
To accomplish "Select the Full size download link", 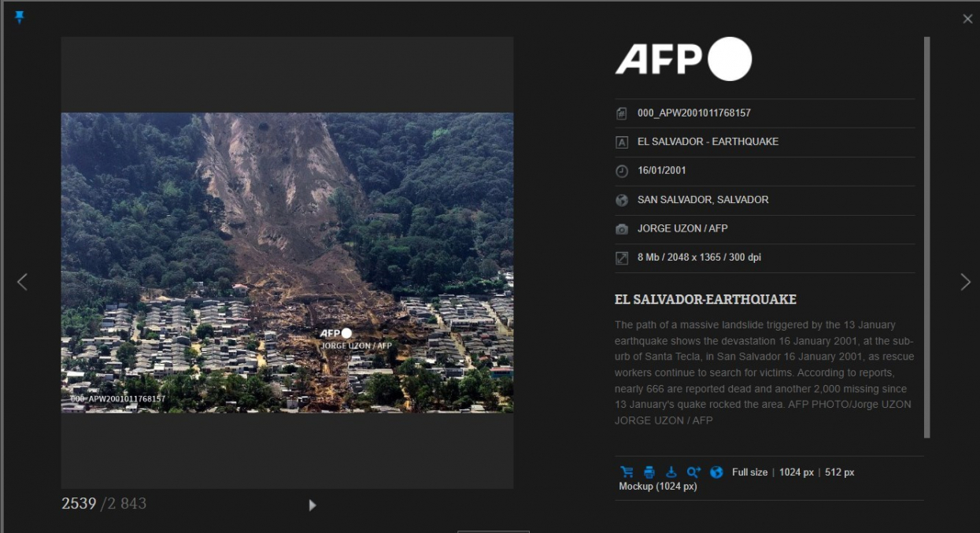I will 749,472.
